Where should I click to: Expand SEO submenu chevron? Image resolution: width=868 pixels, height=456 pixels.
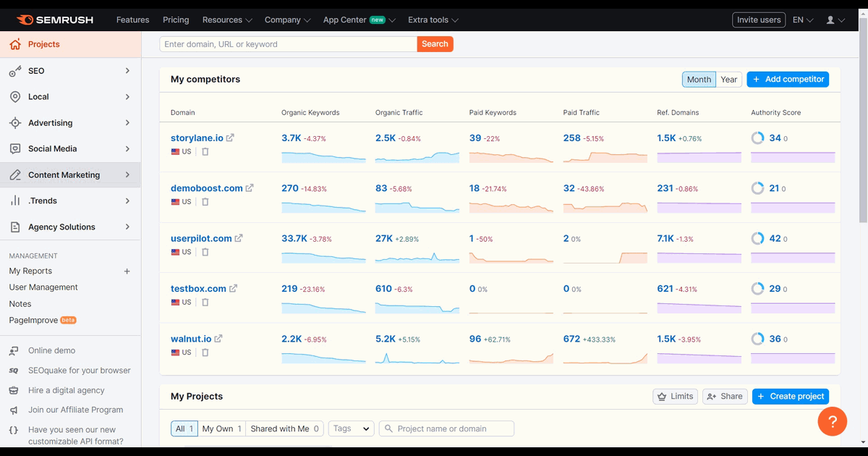pos(127,71)
